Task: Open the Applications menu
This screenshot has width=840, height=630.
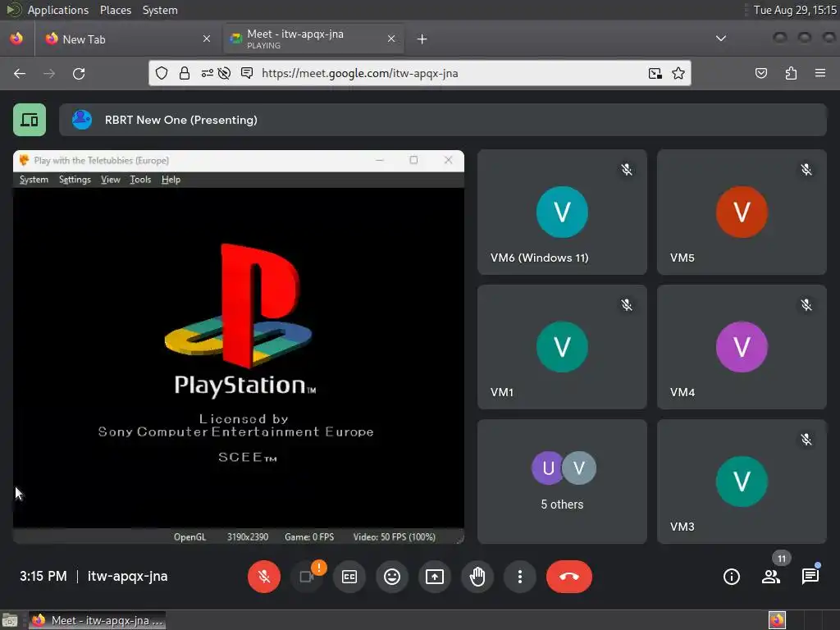Action: coord(58,10)
